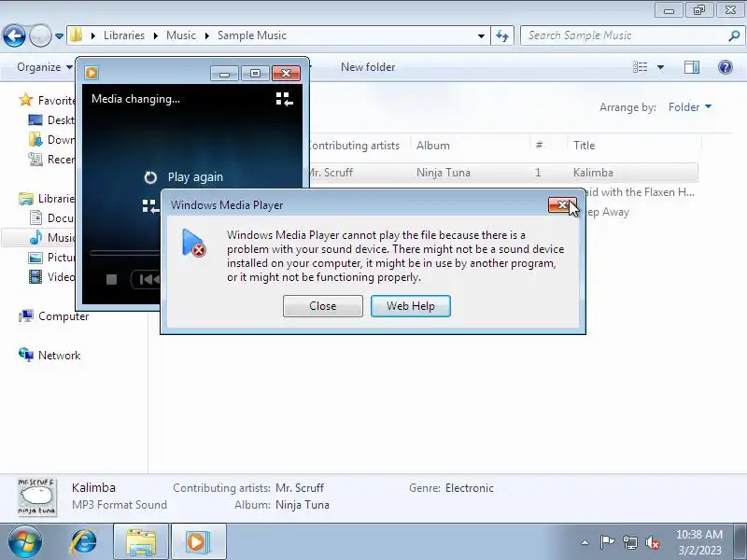Switch to Library icon at top of player
Image resolution: width=747 pixels, height=560 pixels.
pyautogui.click(x=285, y=99)
